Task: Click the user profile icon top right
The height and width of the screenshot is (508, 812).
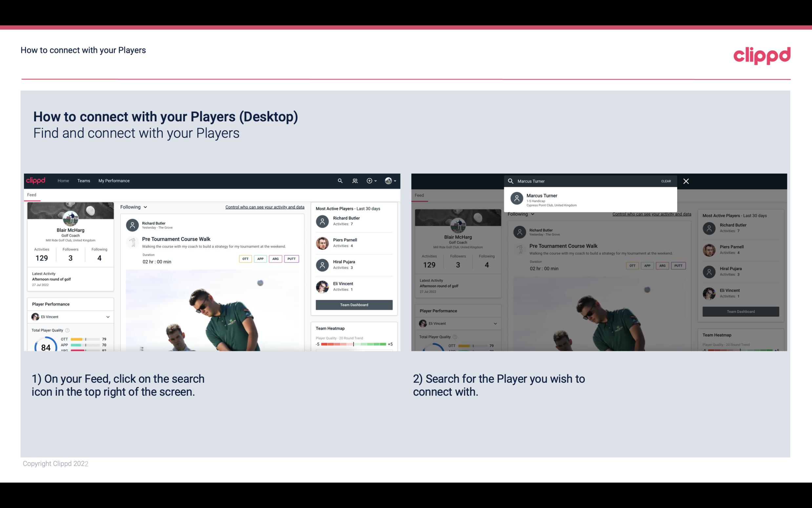Action: point(388,181)
